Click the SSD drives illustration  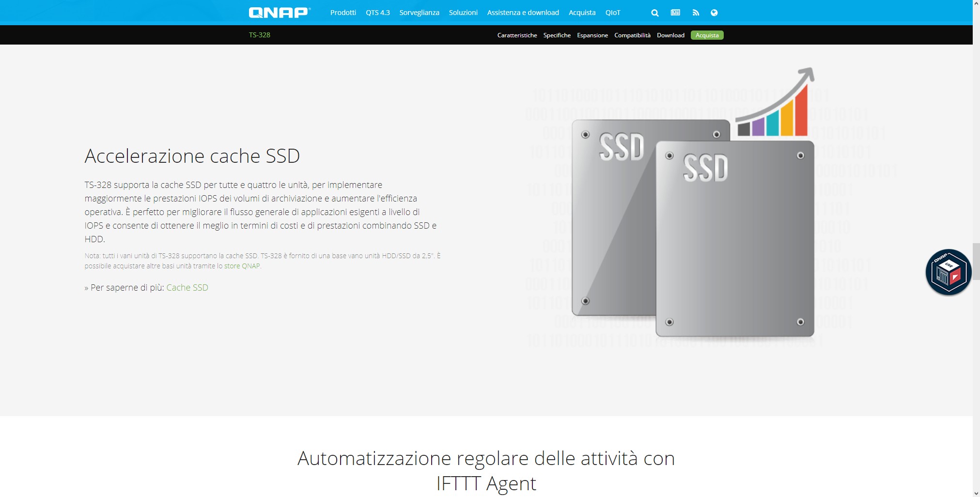coord(693,228)
